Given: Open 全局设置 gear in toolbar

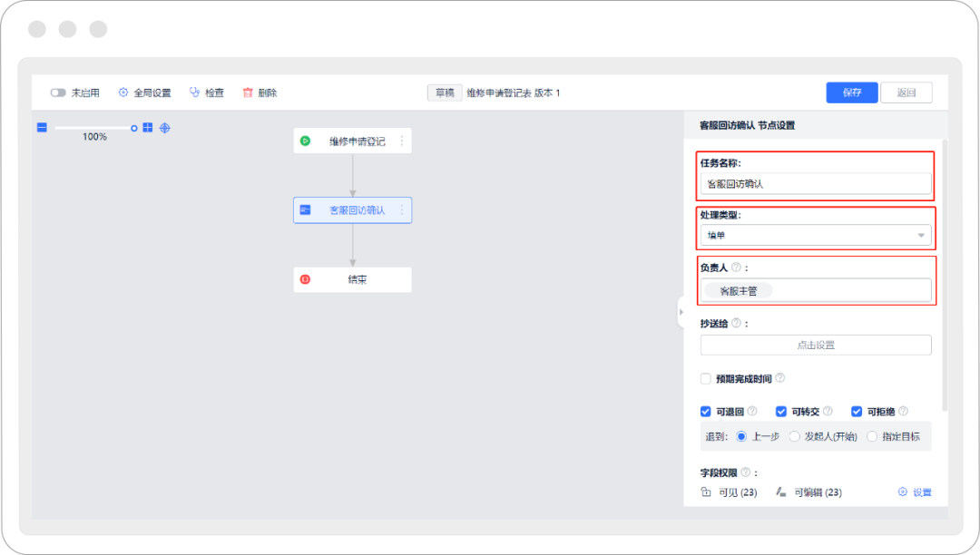Looking at the screenshot, I should coord(124,92).
